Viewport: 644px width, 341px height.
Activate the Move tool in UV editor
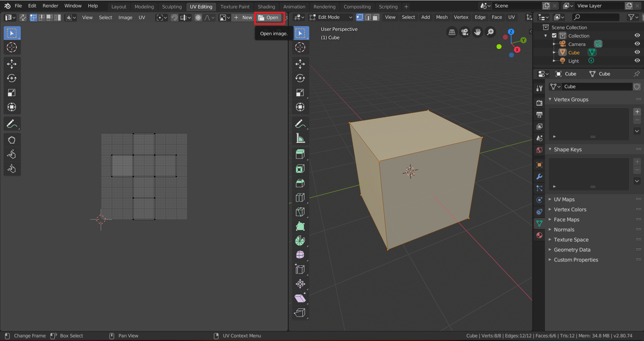pyautogui.click(x=12, y=64)
